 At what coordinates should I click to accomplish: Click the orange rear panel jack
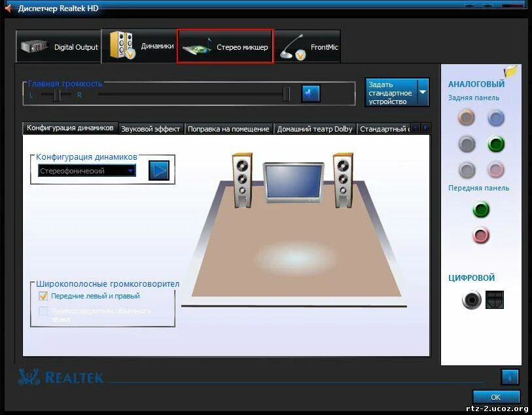(x=467, y=118)
